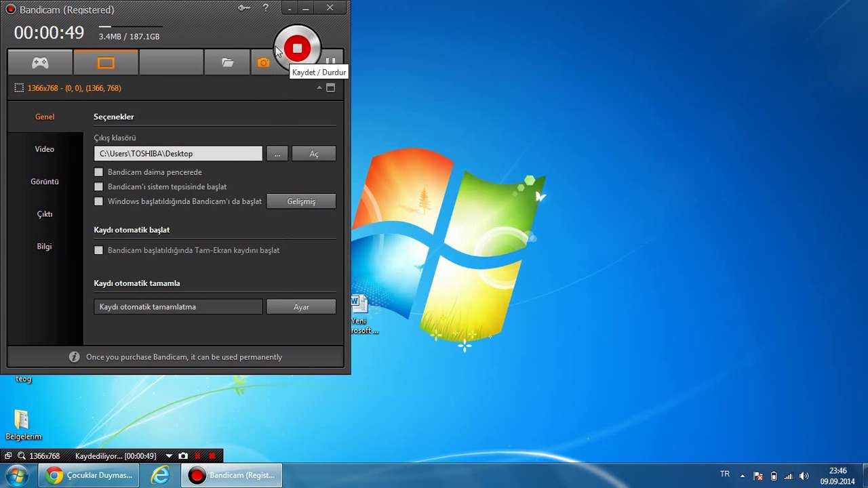Click the Gelişmiş button

click(x=301, y=201)
